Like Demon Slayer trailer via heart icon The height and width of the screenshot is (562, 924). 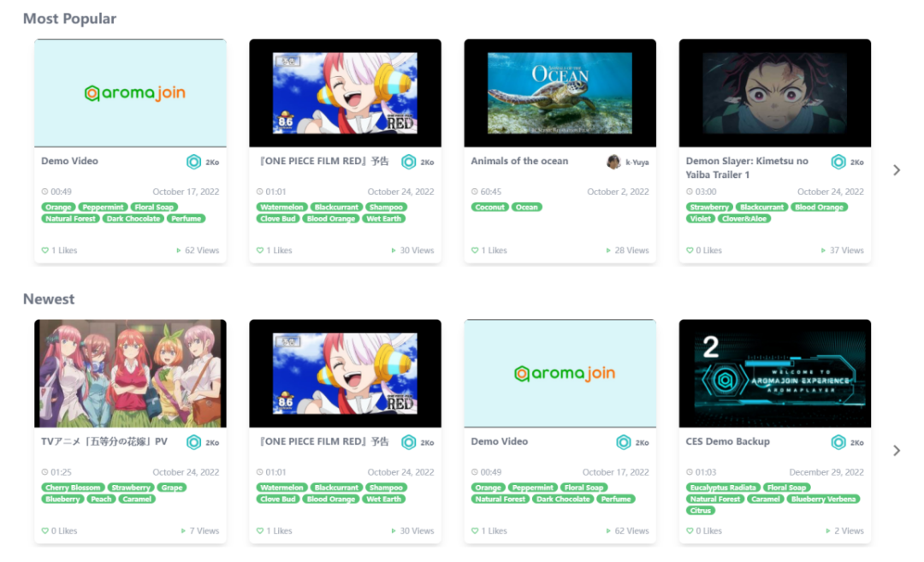pyautogui.click(x=690, y=251)
